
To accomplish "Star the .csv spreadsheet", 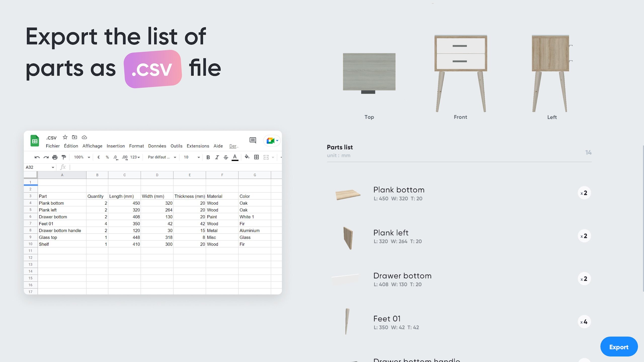I will (65, 137).
